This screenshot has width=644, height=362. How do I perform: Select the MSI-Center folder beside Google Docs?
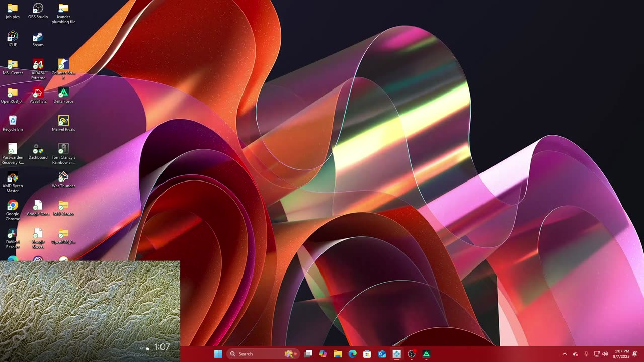(x=63, y=208)
